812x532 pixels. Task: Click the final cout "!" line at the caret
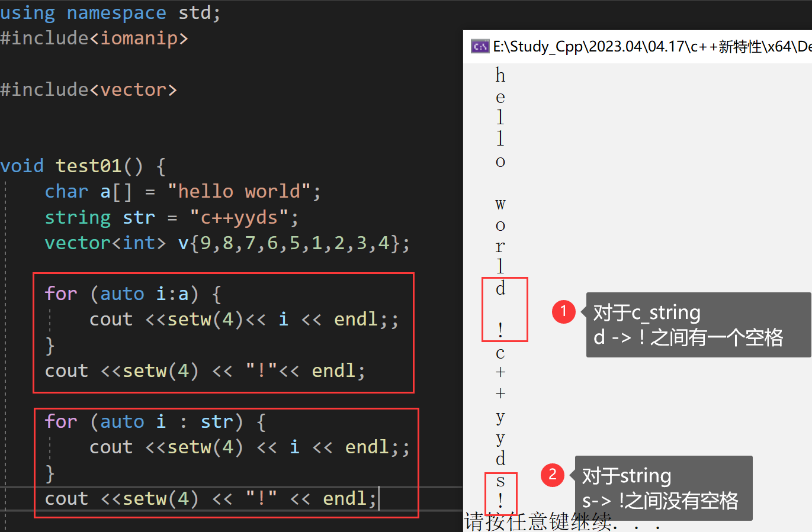(x=211, y=499)
